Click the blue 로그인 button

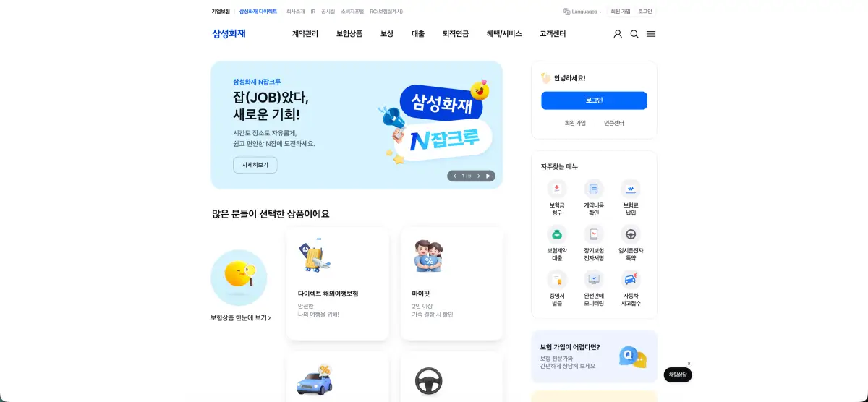[x=594, y=100]
